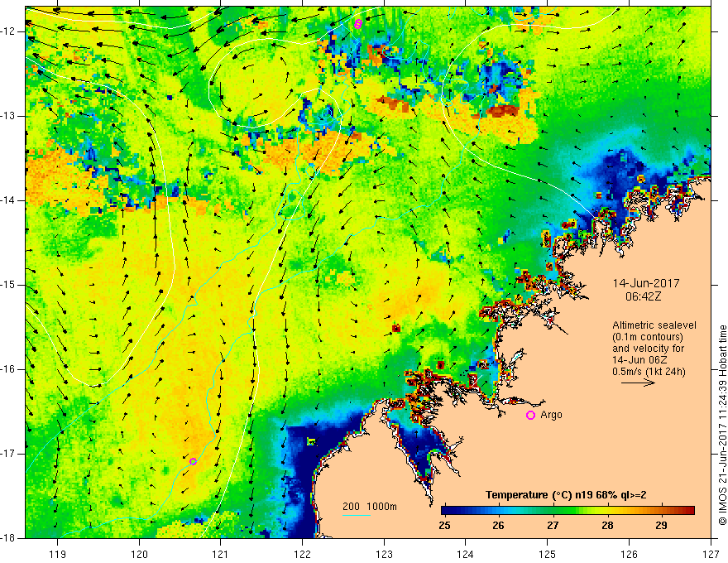Click the '(0.1m contours)' caption line
This screenshot has width=728, height=563.
[648, 337]
